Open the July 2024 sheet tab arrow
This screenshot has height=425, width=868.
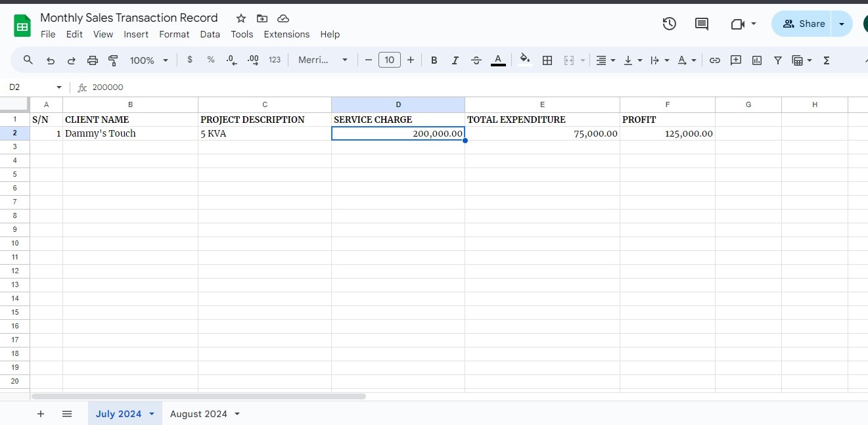coord(152,414)
